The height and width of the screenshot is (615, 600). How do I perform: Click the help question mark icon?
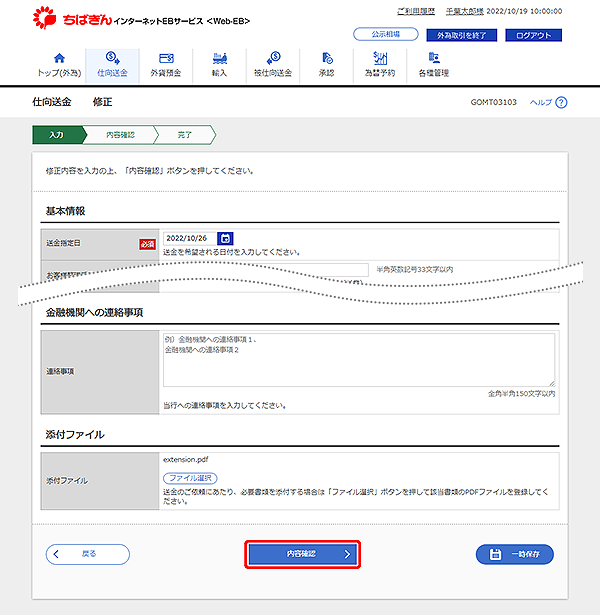click(562, 102)
